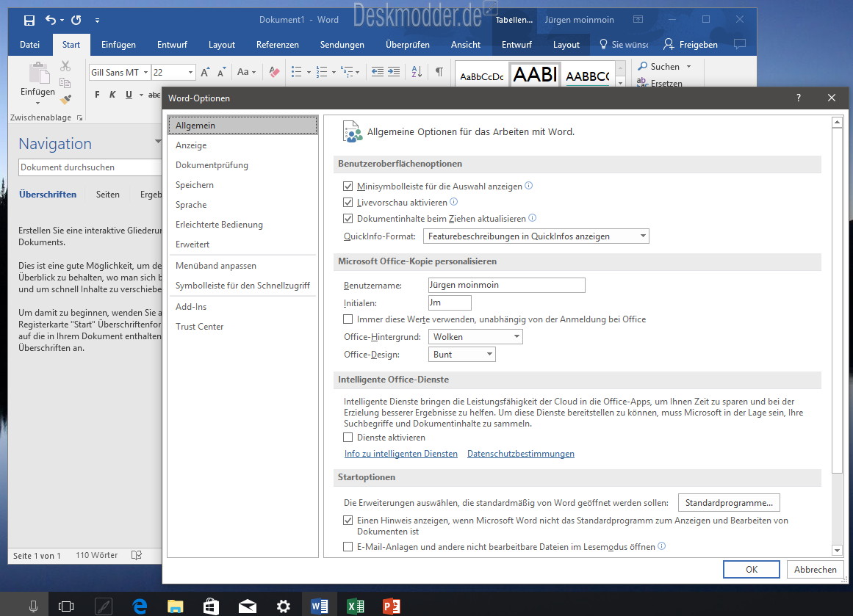Open the Word comments speech bubble
Screen dimensions: 853x616
(739, 44)
